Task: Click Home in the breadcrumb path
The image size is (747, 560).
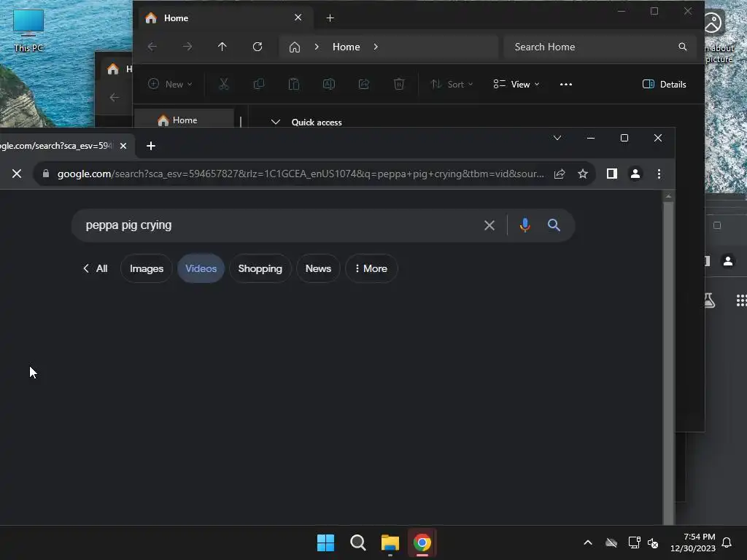Action: (x=347, y=47)
